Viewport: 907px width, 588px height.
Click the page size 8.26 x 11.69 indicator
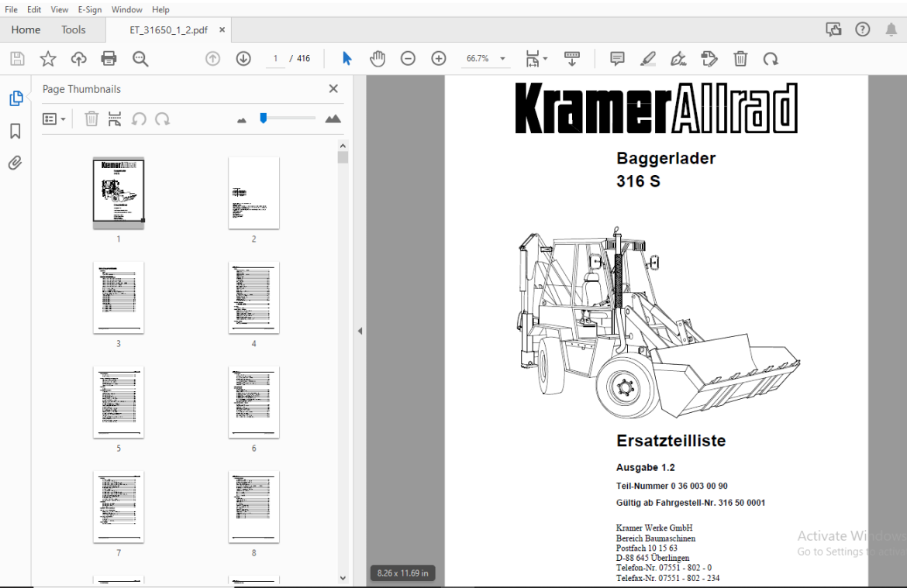pyautogui.click(x=402, y=573)
